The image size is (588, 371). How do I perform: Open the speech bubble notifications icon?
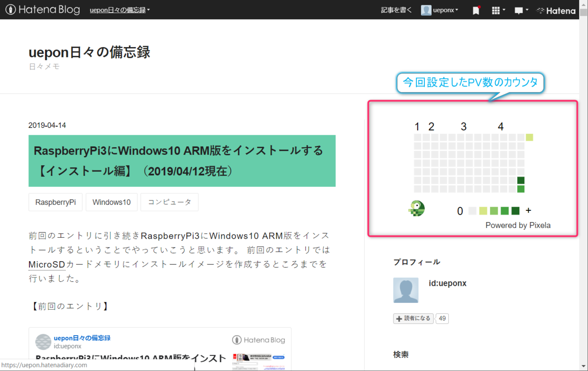point(521,10)
